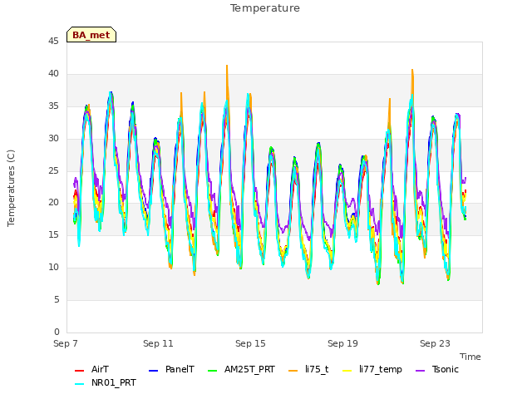Click the purple Tsonic legend color marker

pos(420,371)
